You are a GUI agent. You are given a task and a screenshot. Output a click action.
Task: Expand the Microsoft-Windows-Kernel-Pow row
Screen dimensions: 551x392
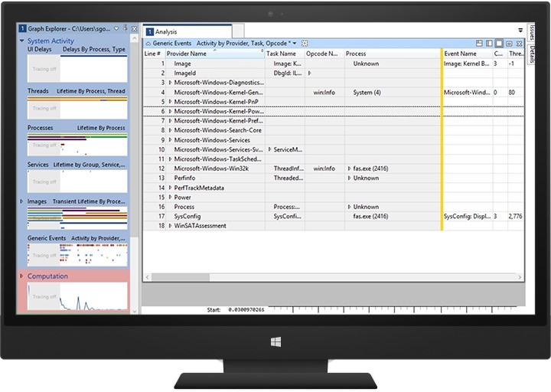coord(171,111)
